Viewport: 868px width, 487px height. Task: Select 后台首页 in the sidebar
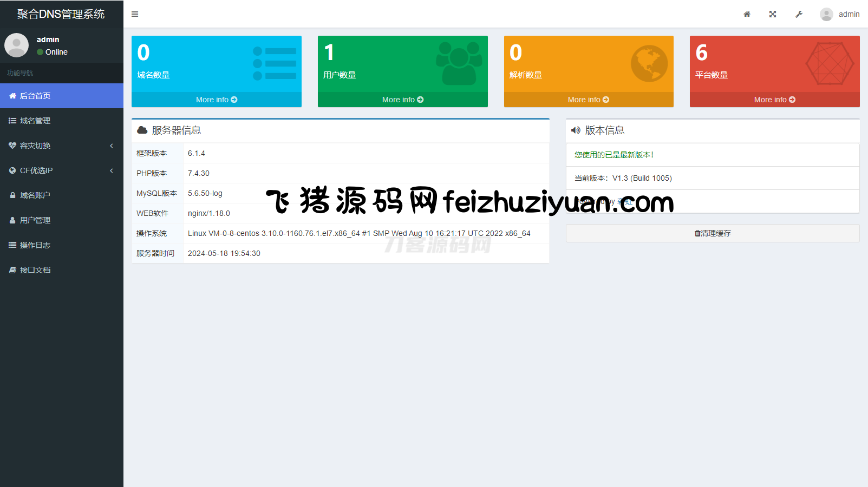pyautogui.click(x=35, y=96)
